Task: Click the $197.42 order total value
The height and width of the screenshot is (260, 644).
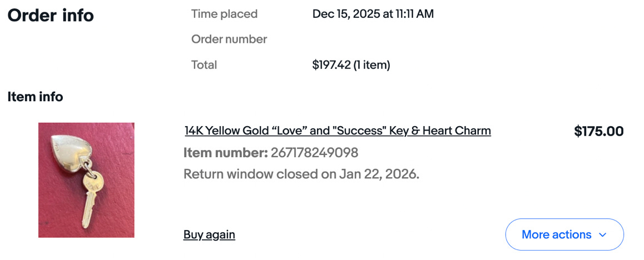Action: click(x=331, y=65)
